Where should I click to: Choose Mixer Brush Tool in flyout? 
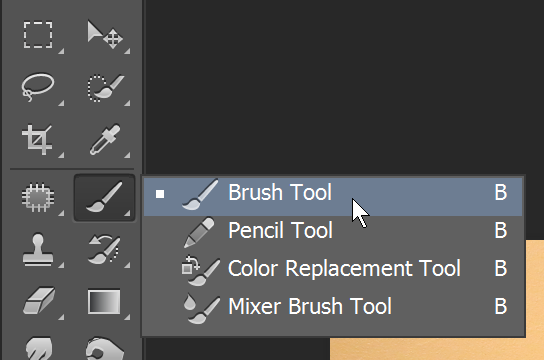(333, 306)
